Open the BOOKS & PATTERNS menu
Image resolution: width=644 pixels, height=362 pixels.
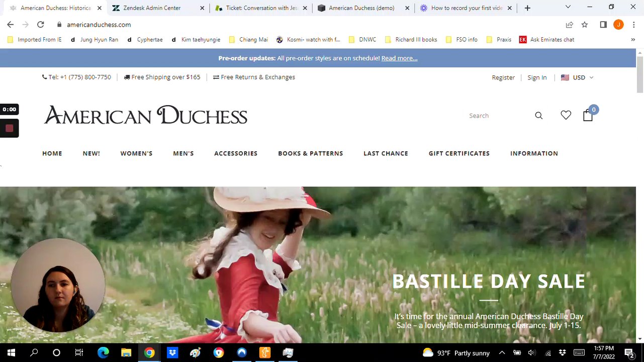[311, 153]
